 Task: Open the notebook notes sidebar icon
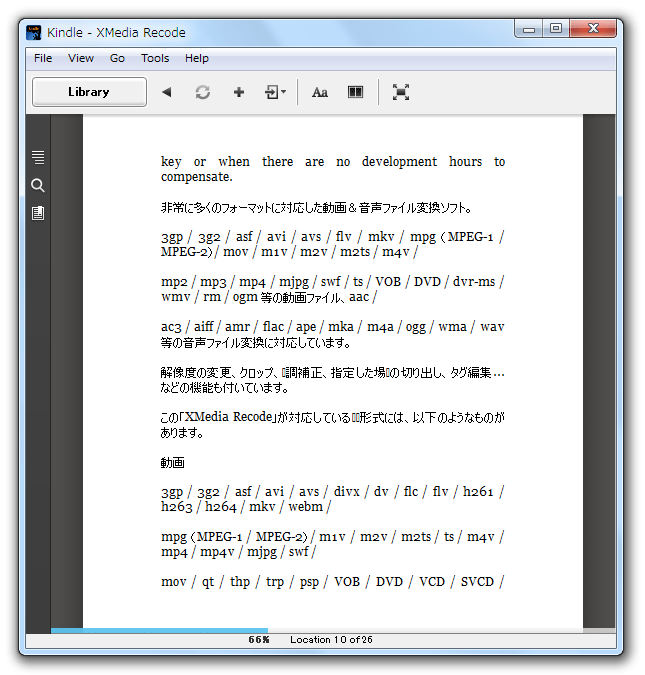pos(38,213)
